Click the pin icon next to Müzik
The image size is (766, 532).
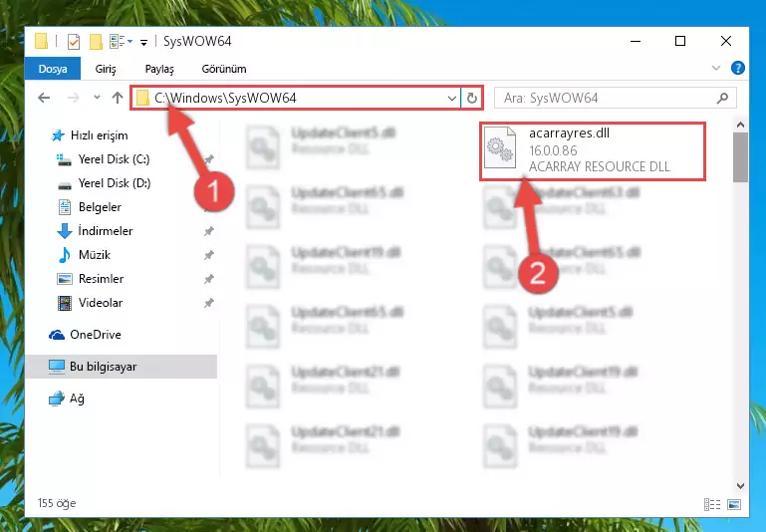[208, 255]
